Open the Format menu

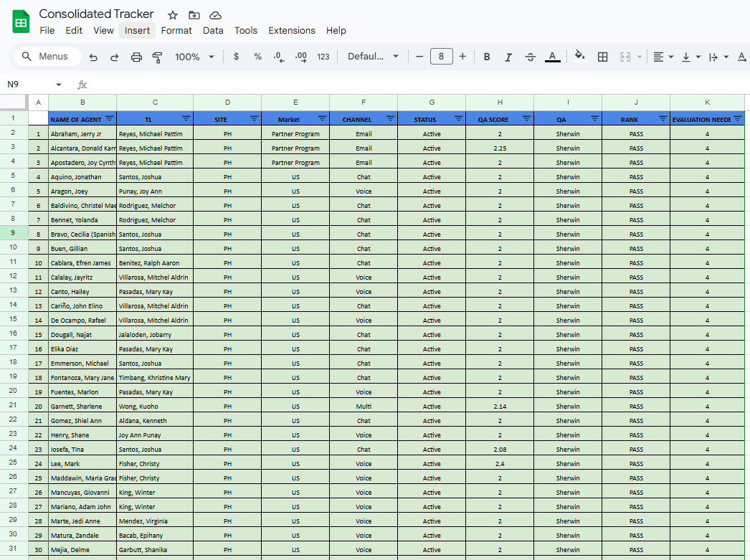click(x=176, y=31)
